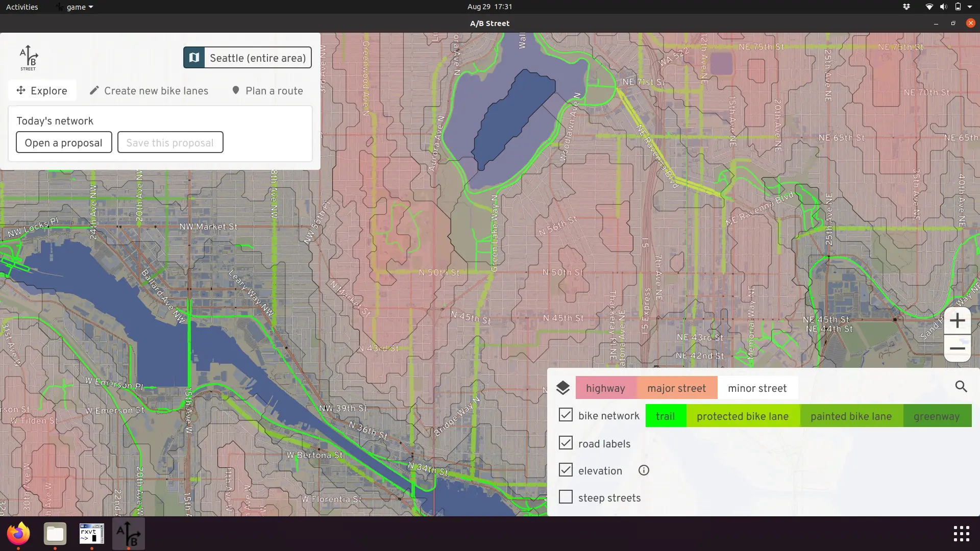Expand the game menu in top bar
This screenshot has width=980, height=551.
click(x=77, y=7)
